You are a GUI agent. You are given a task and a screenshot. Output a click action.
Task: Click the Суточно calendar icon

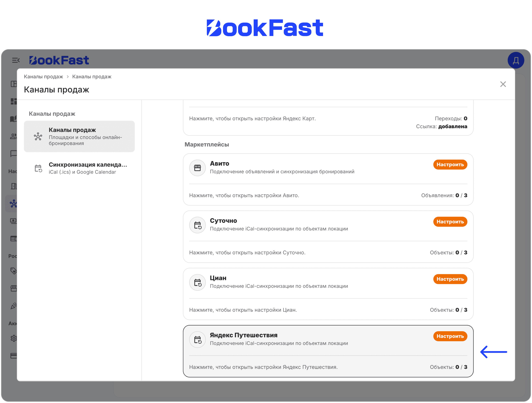pos(197,225)
